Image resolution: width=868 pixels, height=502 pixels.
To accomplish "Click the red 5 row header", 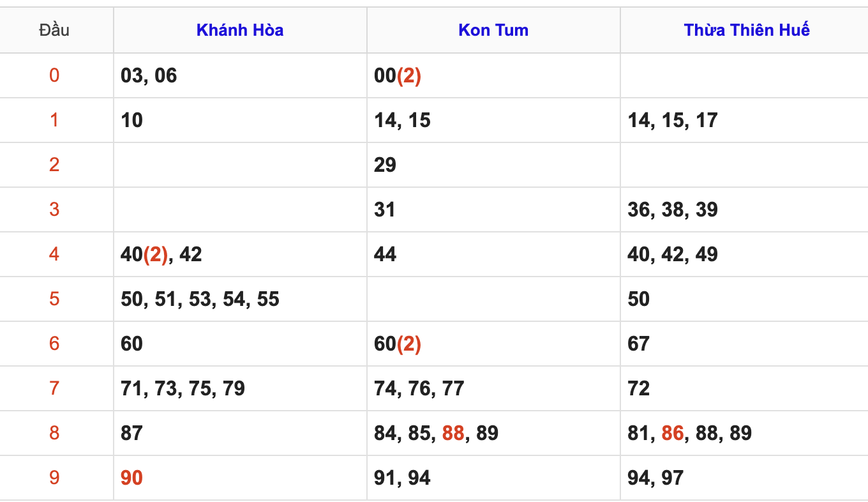I will point(54,299).
